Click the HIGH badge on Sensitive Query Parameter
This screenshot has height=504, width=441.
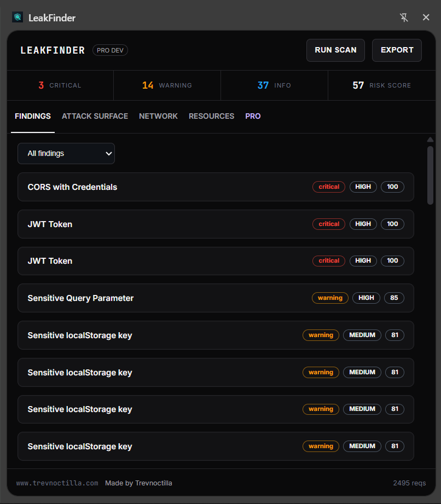[366, 298]
